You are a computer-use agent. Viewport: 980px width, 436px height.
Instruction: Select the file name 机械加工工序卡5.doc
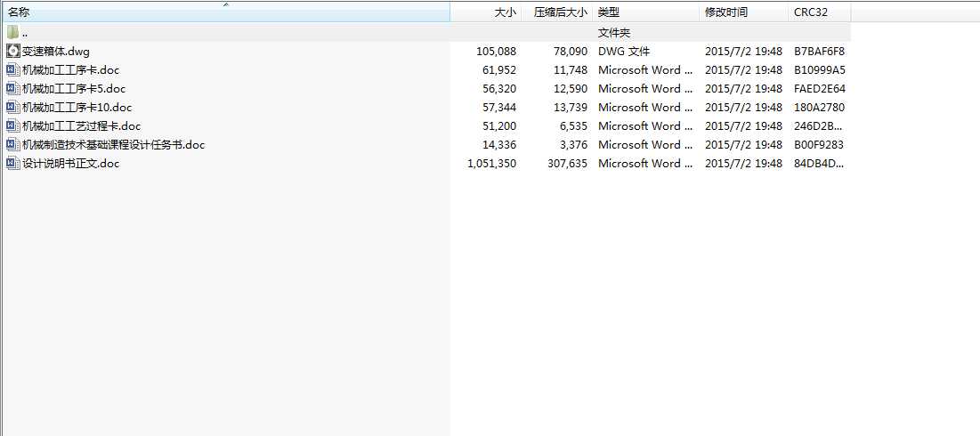pyautogui.click(x=74, y=89)
